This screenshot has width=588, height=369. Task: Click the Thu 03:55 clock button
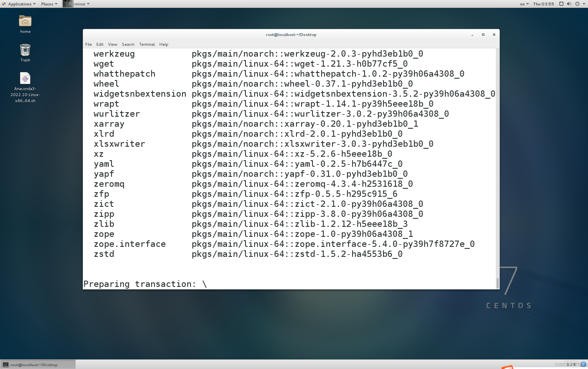pos(543,4)
